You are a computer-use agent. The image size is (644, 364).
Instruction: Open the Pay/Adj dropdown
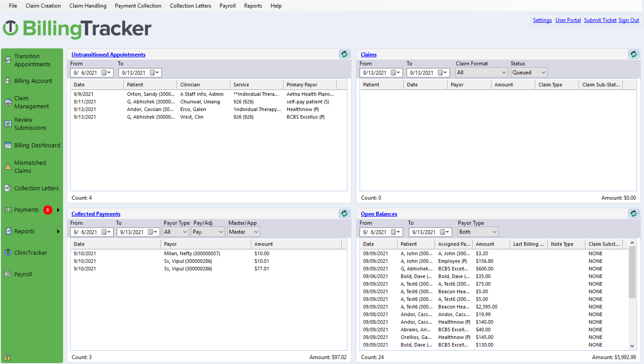click(208, 232)
